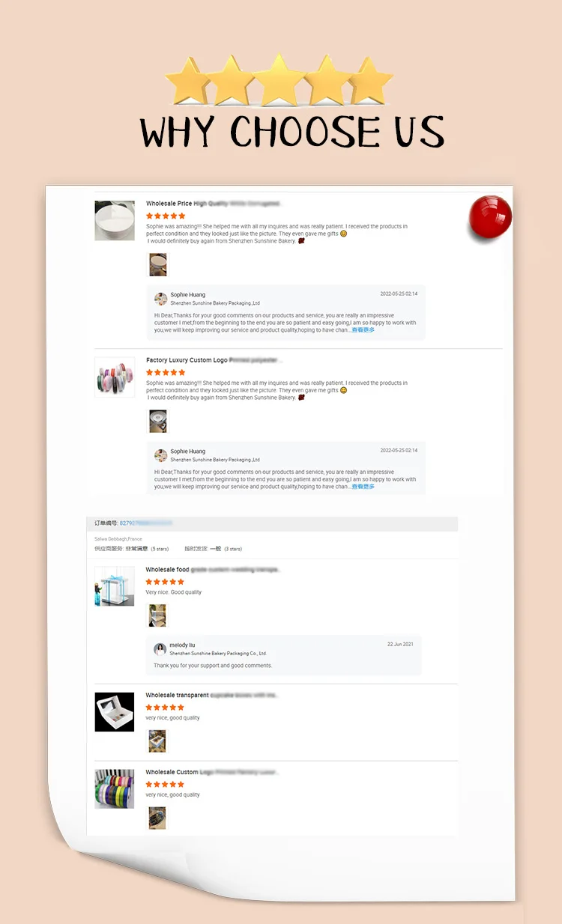Click melody liu's avatar
This screenshot has width=562, height=924.
tap(160, 649)
